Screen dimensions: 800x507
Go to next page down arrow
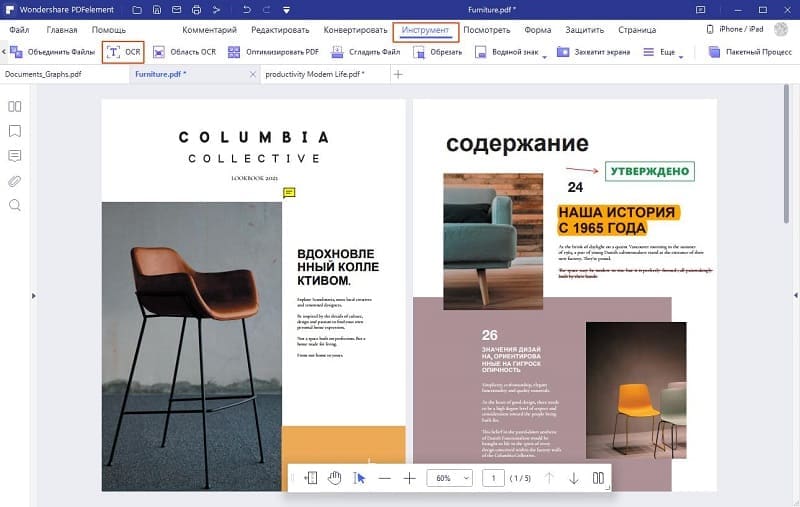click(x=573, y=478)
